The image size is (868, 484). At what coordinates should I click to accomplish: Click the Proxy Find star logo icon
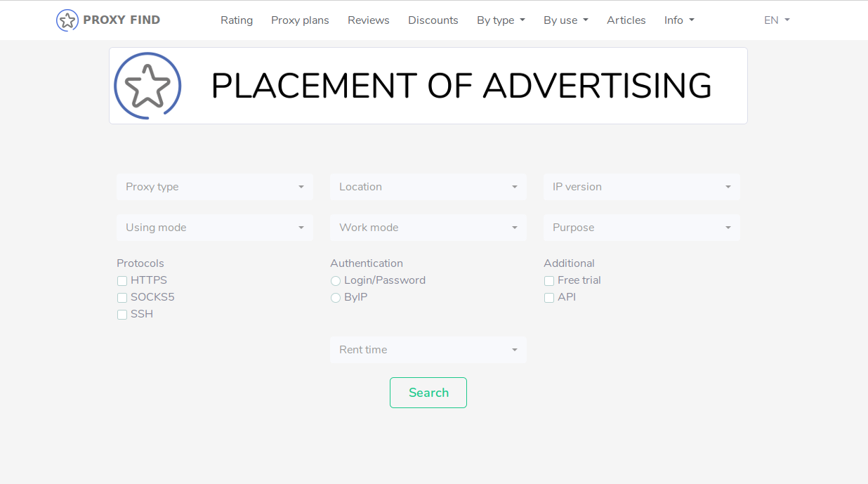point(67,20)
